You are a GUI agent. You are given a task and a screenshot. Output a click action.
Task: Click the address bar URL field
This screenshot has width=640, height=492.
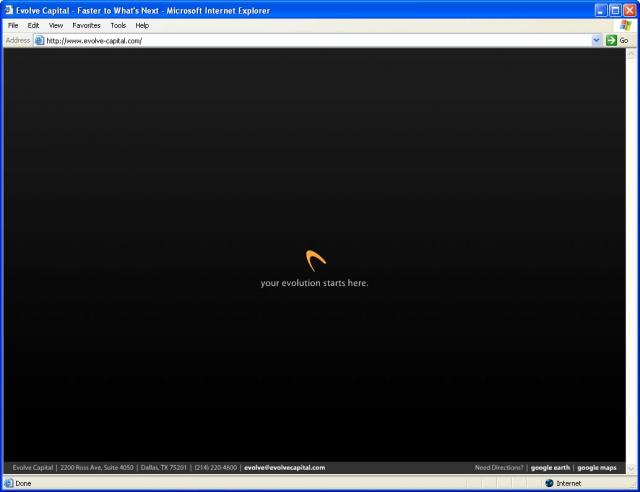coord(300,41)
